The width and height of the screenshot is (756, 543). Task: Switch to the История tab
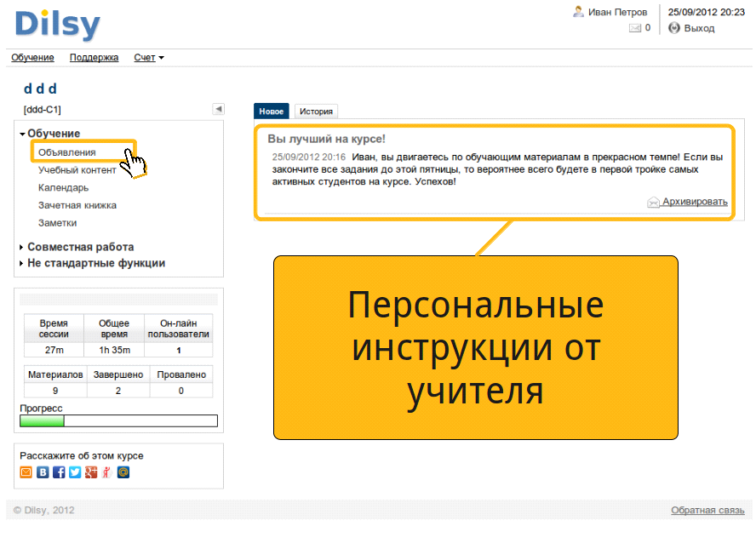click(317, 111)
